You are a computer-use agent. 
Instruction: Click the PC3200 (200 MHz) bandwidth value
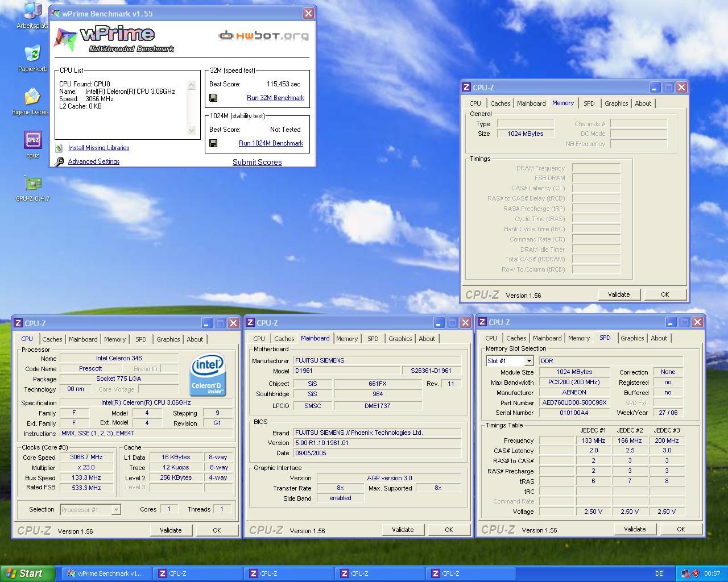pyautogui.click(x=574, y=383)
